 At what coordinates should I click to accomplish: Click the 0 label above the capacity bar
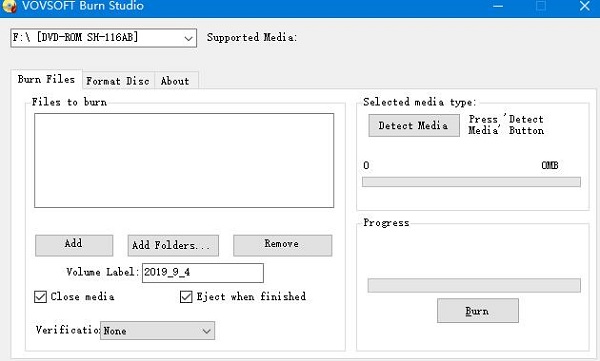click(x=366, y=165)
